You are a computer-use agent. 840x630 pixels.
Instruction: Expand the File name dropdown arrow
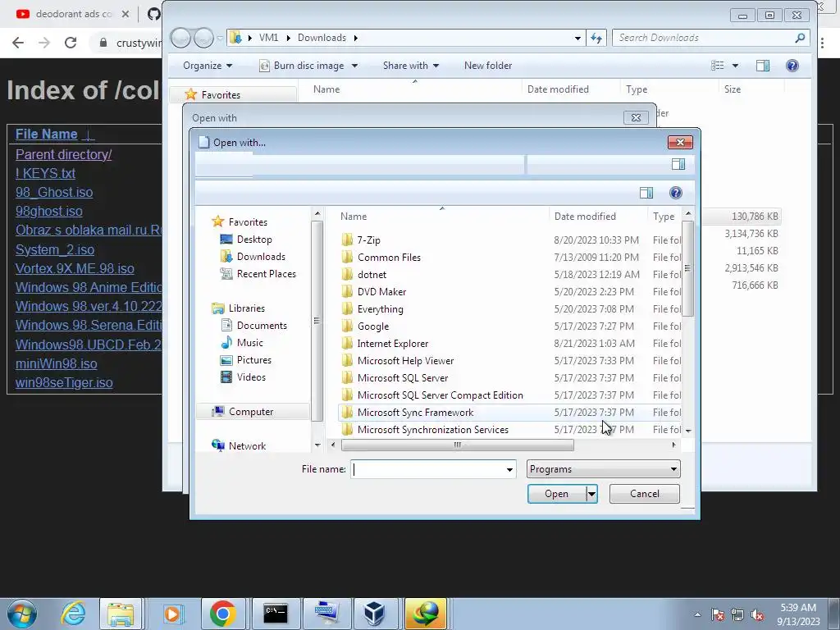509,469
